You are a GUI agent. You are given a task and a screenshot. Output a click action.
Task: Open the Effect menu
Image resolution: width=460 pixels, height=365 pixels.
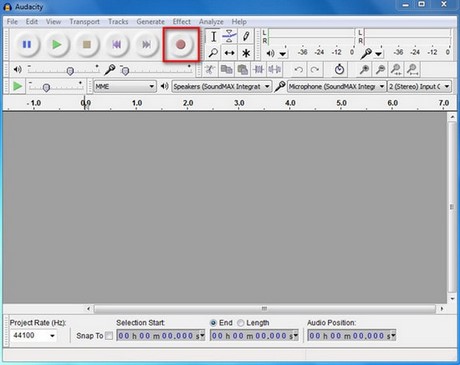click(182, 22)
